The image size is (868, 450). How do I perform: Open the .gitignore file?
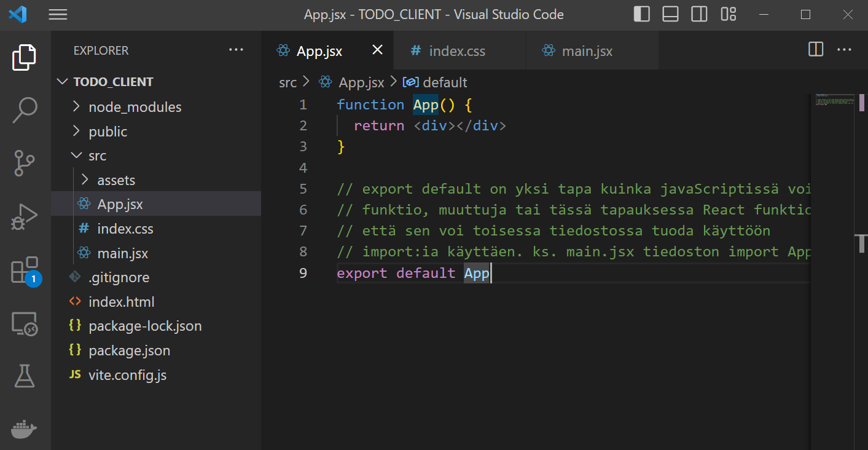[x=156, y=277]
